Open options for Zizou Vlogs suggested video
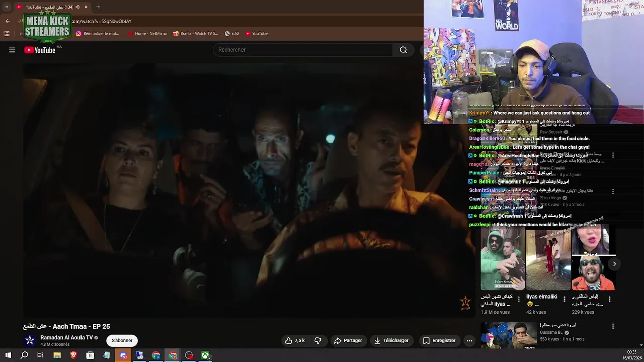 [613, 191]
